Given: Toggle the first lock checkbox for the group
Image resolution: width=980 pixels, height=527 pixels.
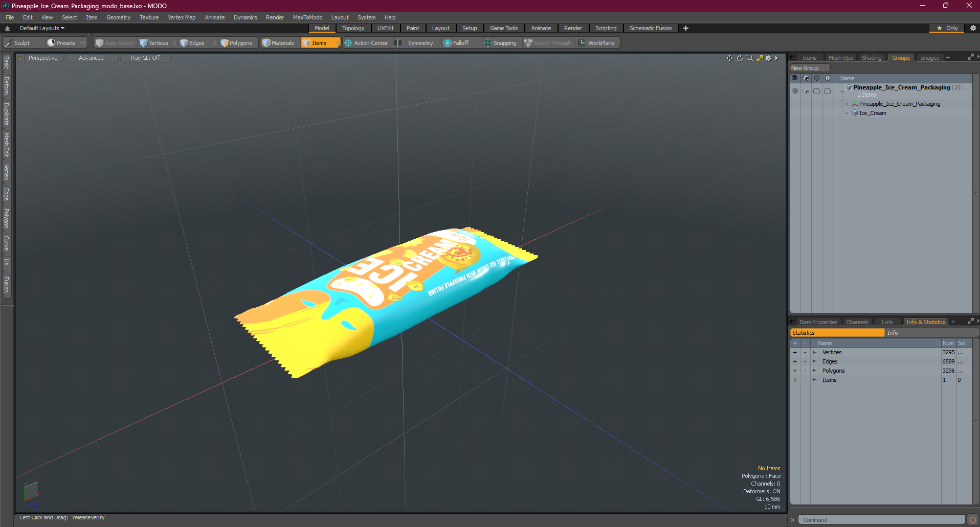Looking at the screenshot, I should [x=816, y=91].
